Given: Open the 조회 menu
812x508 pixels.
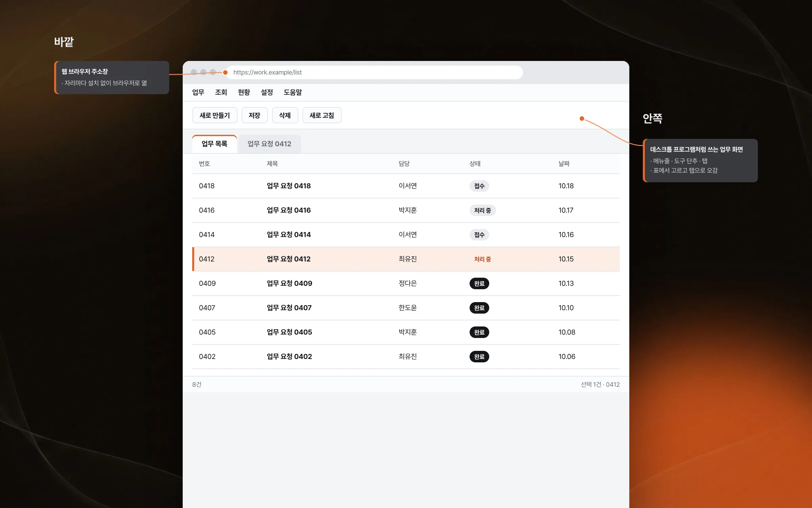Looking at the screenshot, I should pyautogui.click(x=221, y=92).
